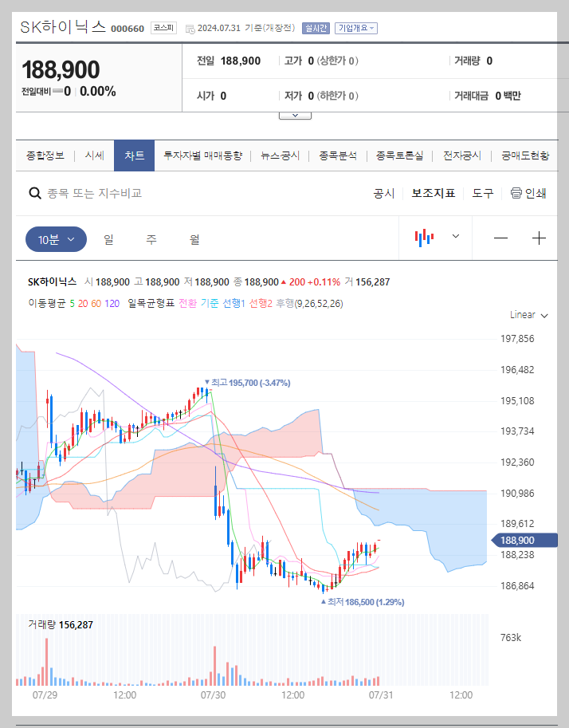Screen dimensions: 569x728
Task: Open chart type chevron next to candlestick icon
Action: click(x=455, y=238)
